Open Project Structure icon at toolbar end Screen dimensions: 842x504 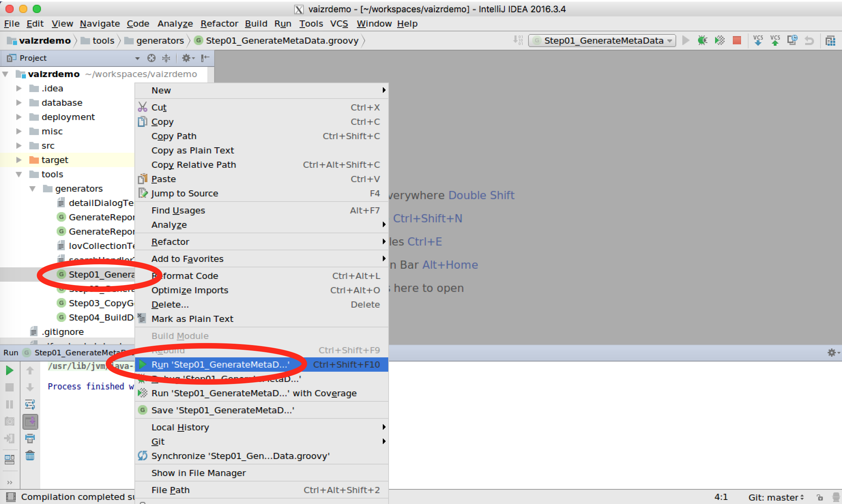pyautogui.click(x=830, y=41)
